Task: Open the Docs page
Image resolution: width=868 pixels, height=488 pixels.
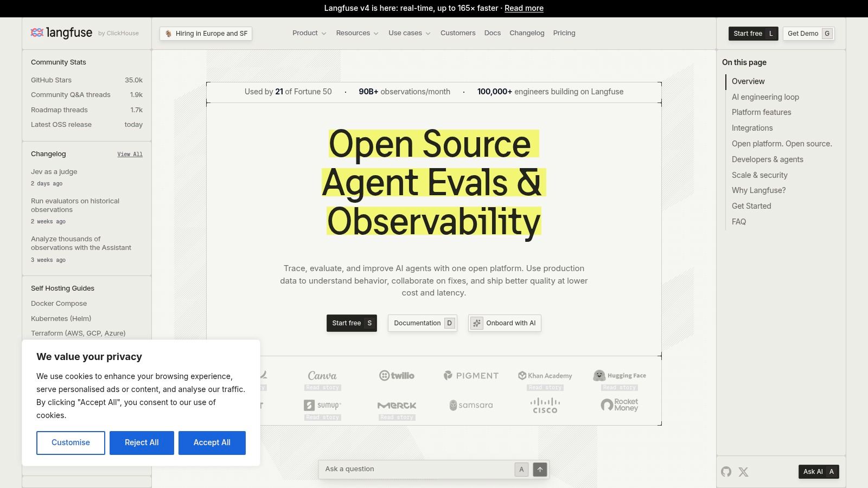Action: coord(493,33)
